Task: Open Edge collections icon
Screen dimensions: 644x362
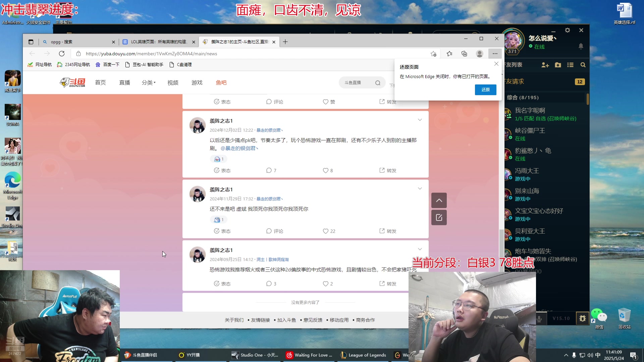Action: pyautogui.click(x=464, y=54)
